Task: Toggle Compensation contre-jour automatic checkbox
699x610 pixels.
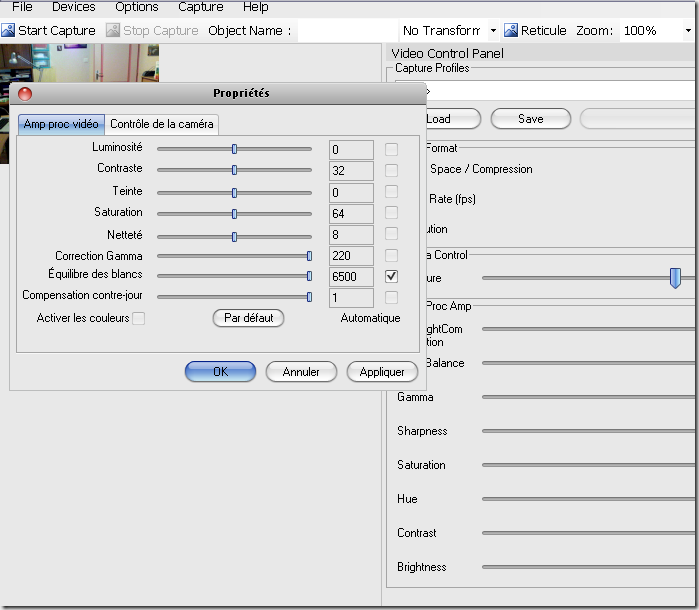Action: (x=391, y=297)
